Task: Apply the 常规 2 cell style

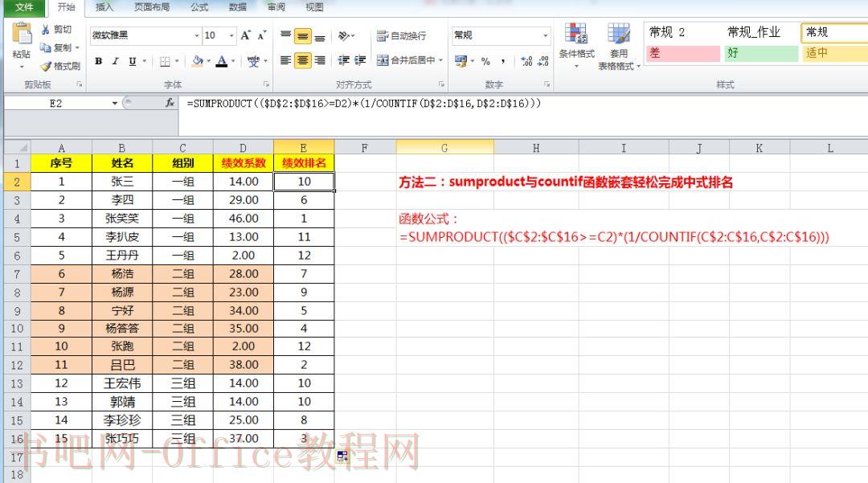Action: [x=682, y=32]
